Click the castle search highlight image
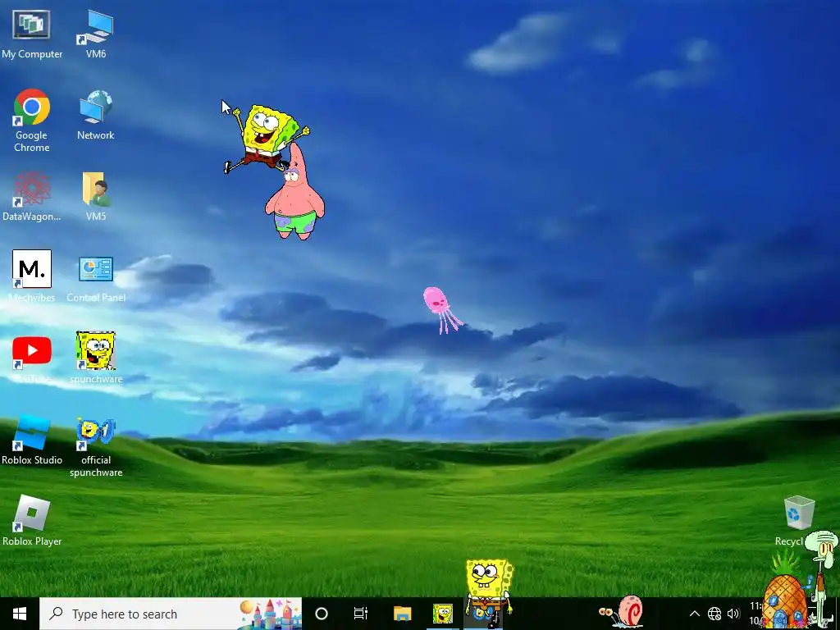Screen dimensions: 840x630 (269, 614)
